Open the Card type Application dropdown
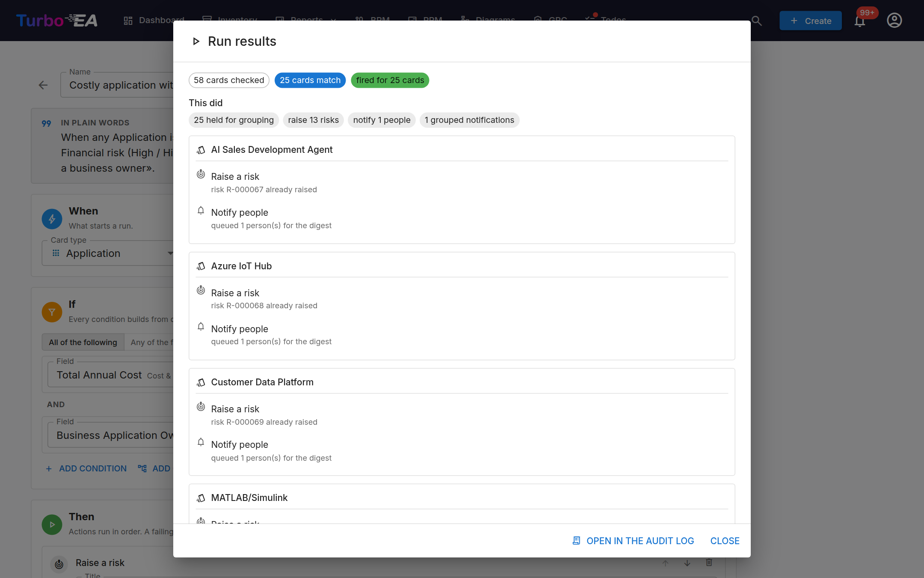The width and height of the screenshot is (924, 578). click(108, 253)
